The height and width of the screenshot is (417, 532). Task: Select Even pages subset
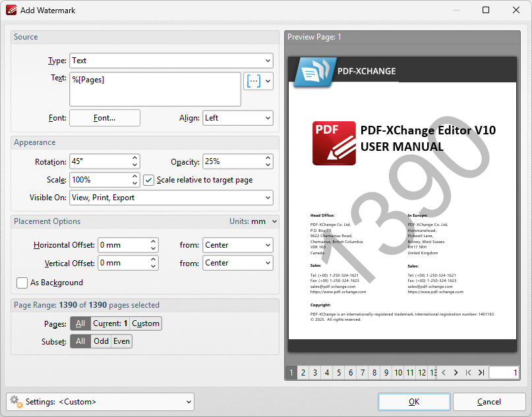[121, 341]
